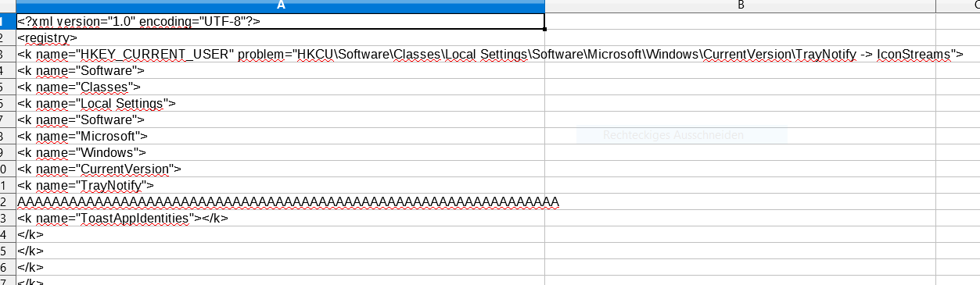Select column A header
The width and height of the screenshot is (980, 285).
point(281,5)
